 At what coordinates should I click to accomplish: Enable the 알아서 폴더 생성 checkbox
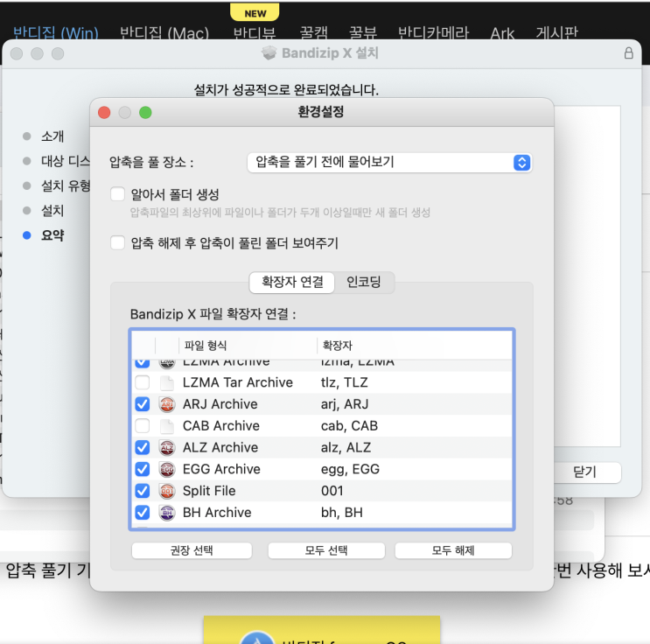118,194
